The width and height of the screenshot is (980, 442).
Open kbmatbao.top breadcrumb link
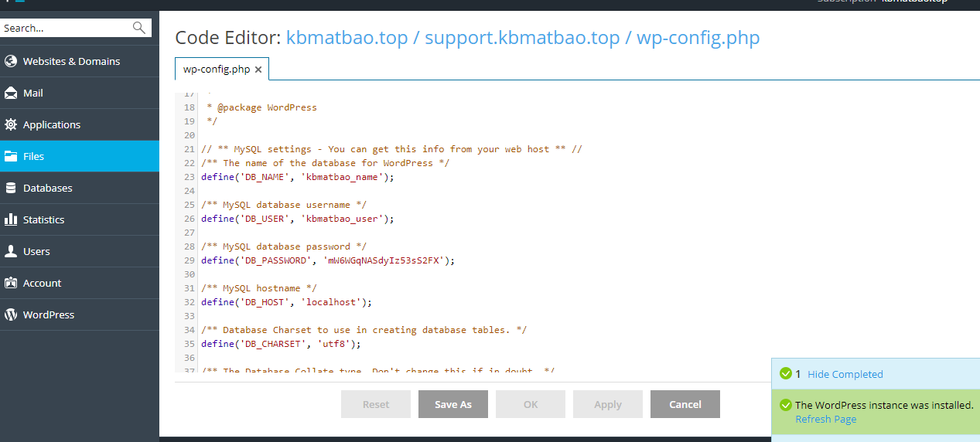coord(347,38)
